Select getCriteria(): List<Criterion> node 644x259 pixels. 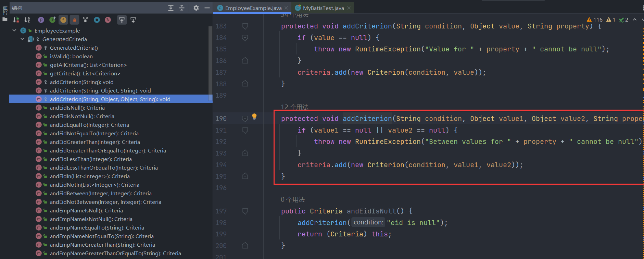point(85,73)
